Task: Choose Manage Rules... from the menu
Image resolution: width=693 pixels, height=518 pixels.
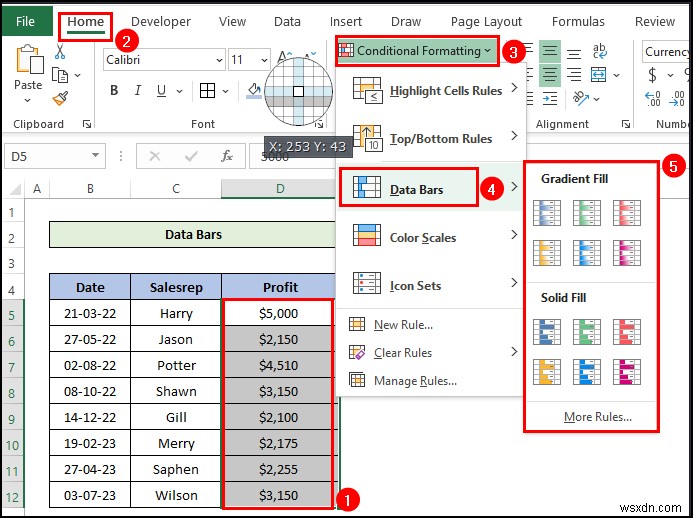Action: tap(403, 381)
